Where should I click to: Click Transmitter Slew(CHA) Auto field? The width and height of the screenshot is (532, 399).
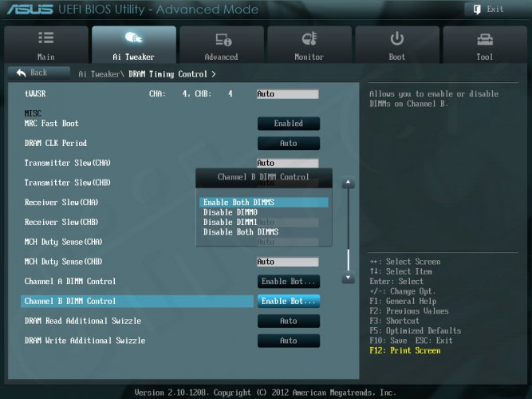point(288,163)
